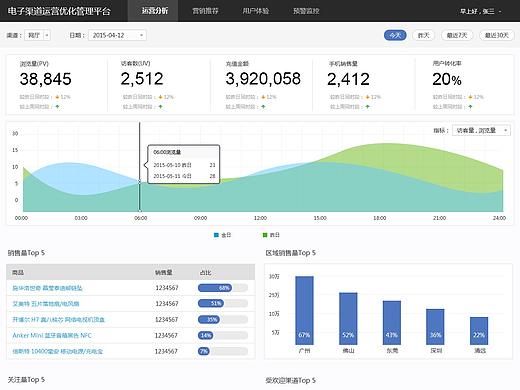520x390 pixels.
Task: Click the green arrow under 2,512
Action: (x=161, y=107)
